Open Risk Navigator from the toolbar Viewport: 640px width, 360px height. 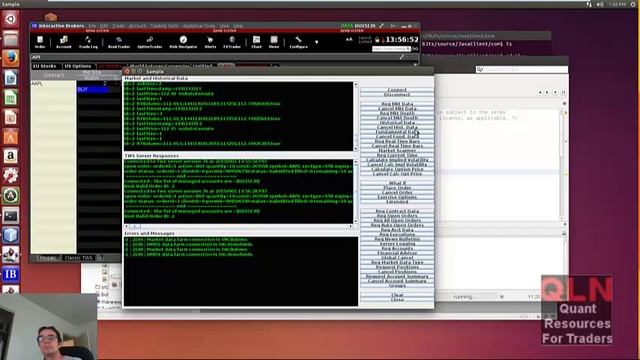point(183,42)
